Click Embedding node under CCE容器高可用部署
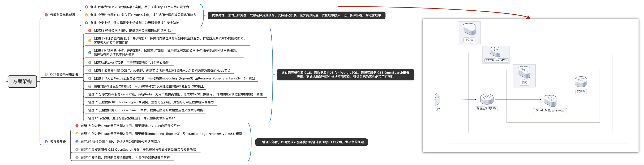644x165 pixels. pos(174,78)
